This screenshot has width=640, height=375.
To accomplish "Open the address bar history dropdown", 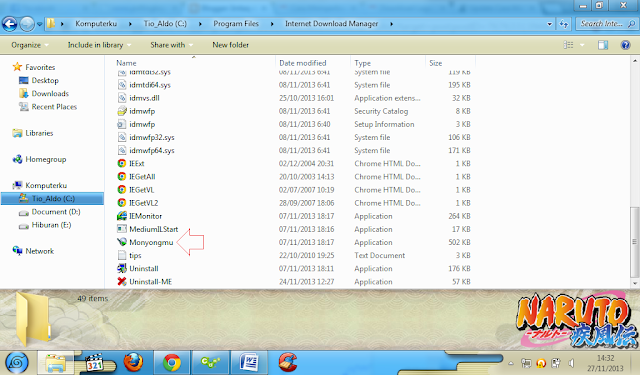I will [x=549, y=24].
